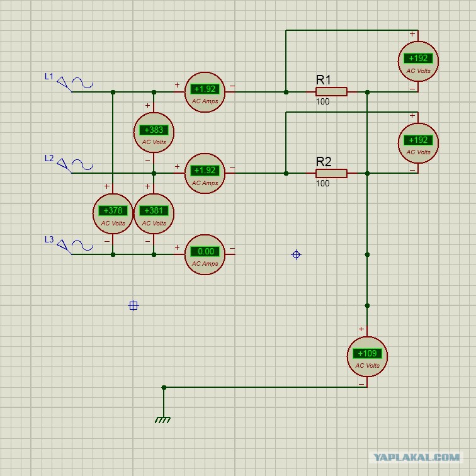Screen dimensions: 476x476
Task: Click the 100 value under R2
Action: (322, 183)
